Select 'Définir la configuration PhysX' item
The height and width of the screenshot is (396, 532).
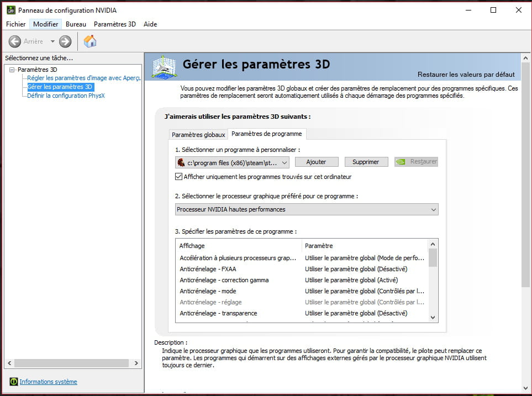point(66,96)
